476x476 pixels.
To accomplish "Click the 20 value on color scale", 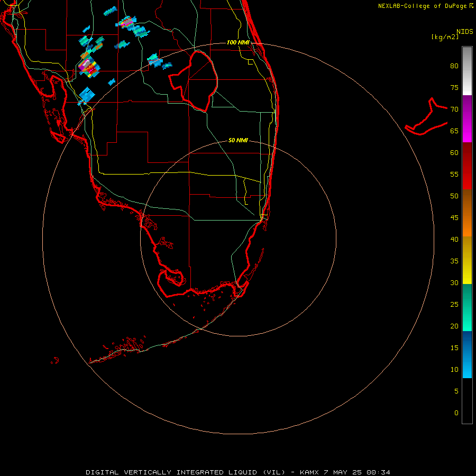I will [x=454, y=326].
